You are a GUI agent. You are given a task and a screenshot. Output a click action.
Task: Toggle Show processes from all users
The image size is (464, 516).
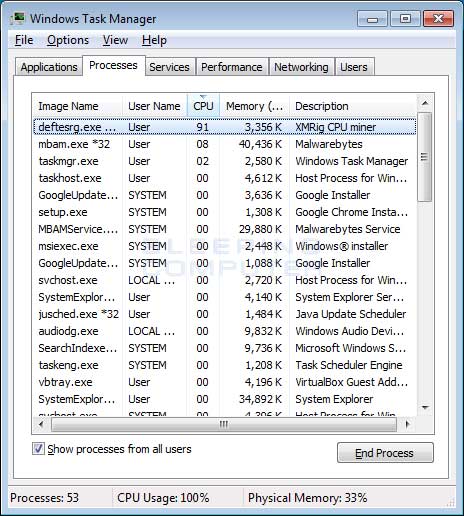click(x=38, y=449)
